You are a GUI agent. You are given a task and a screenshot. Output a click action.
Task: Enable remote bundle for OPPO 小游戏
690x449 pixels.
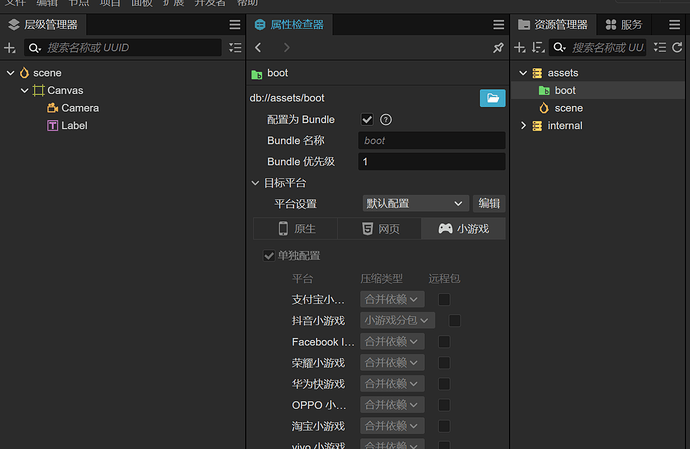[x=444, y=405]
